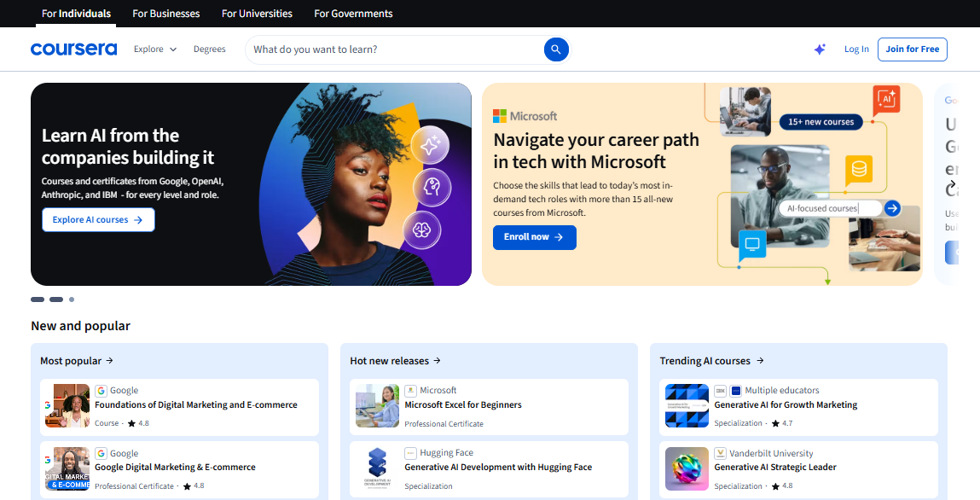Click the IBM logo beside Multiple educators

(x=720, y=391)
